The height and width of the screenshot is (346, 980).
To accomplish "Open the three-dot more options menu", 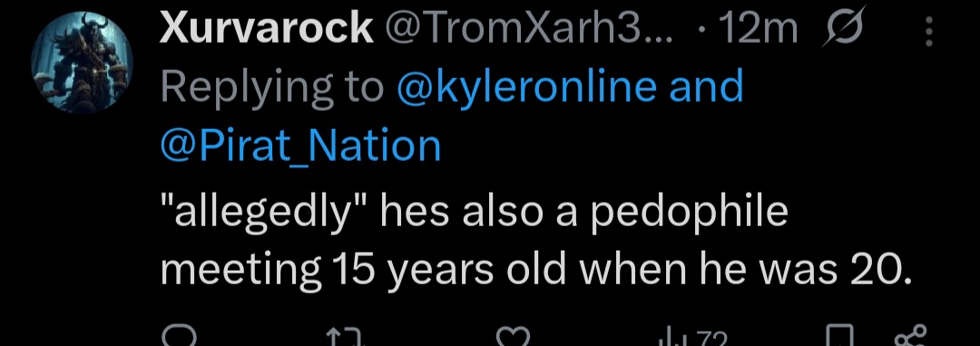I will (929, 31).
